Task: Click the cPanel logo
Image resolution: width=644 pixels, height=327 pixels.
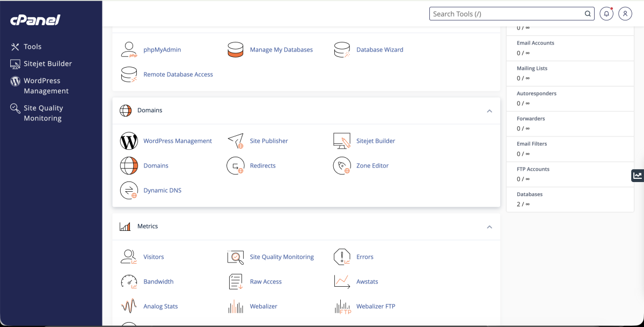Action: (35, 20)
